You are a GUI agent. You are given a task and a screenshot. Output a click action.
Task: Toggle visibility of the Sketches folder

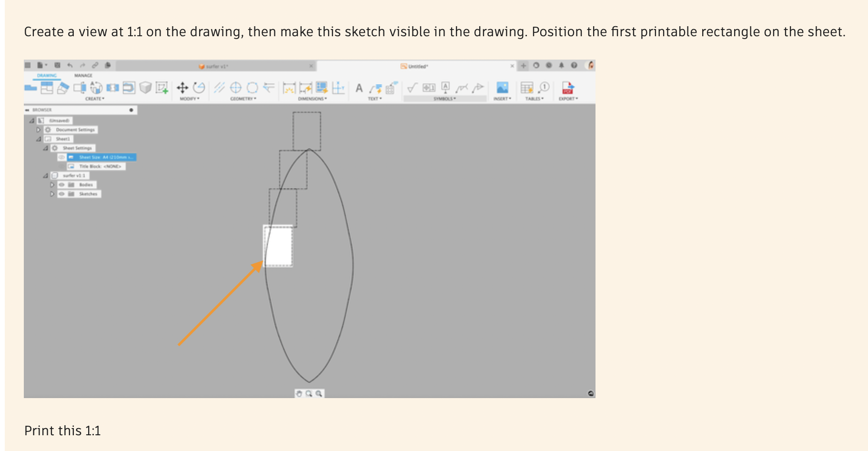point(62,194)
